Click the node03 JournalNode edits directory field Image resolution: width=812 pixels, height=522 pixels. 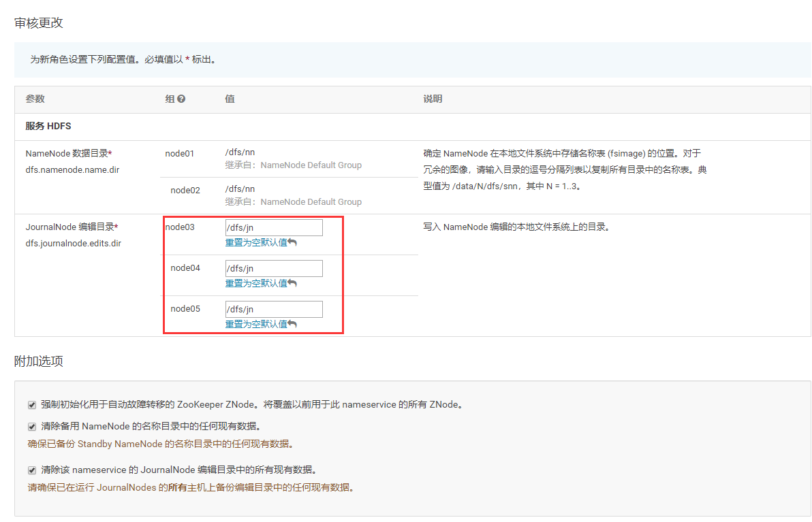tap(274, 227)
